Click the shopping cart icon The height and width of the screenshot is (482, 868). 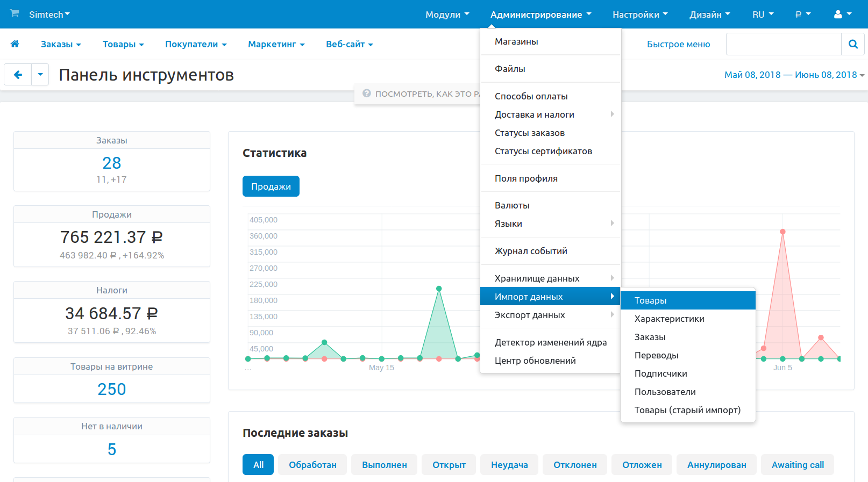[15, 13]
